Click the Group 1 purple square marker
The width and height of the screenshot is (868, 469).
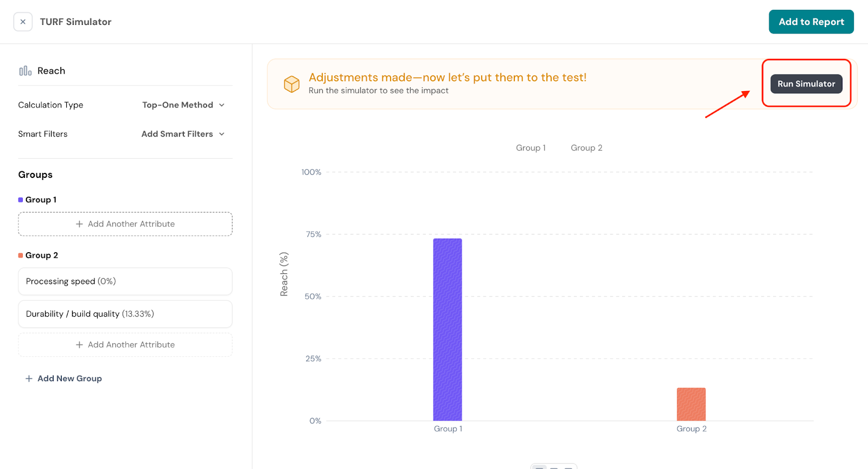coord(21,200)
